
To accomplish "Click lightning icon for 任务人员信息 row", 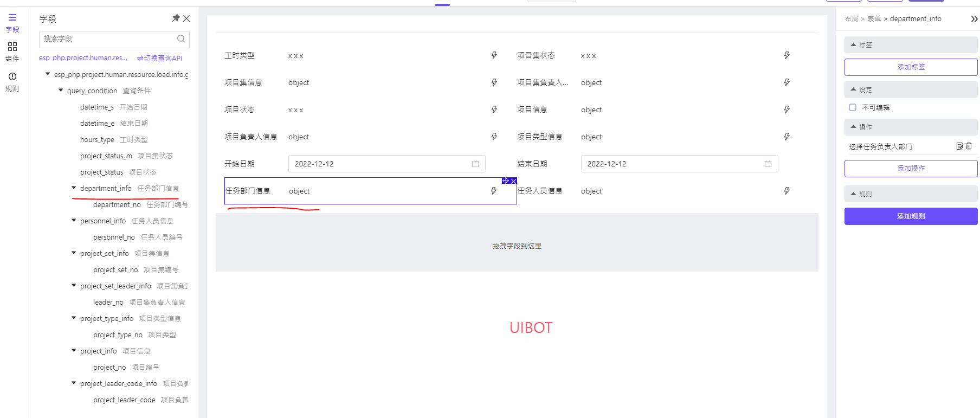I will coord(787,191).
